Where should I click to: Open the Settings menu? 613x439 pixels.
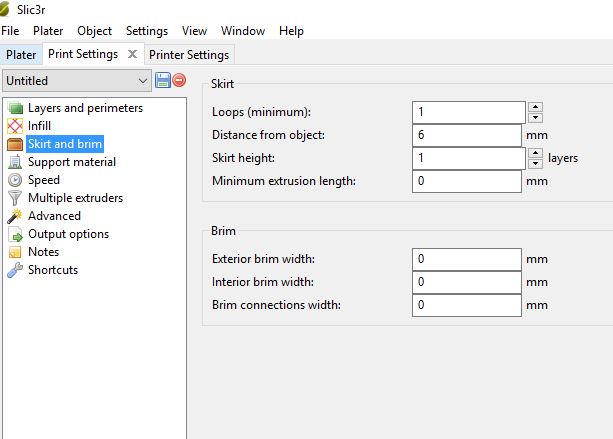click(x=147, y=31)
